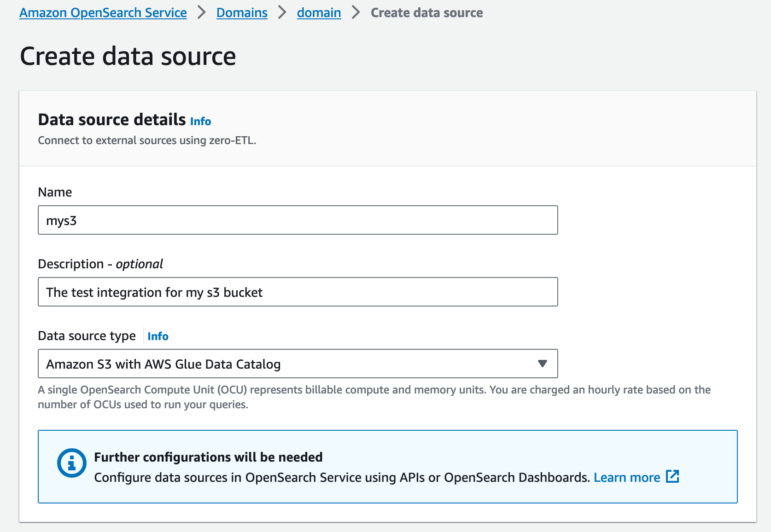Image resolution: width=771 pixels, height=532 pixels.
Task: Expand the Amazon S3 with AWS Glue dropdown
Action: [298, 364]
